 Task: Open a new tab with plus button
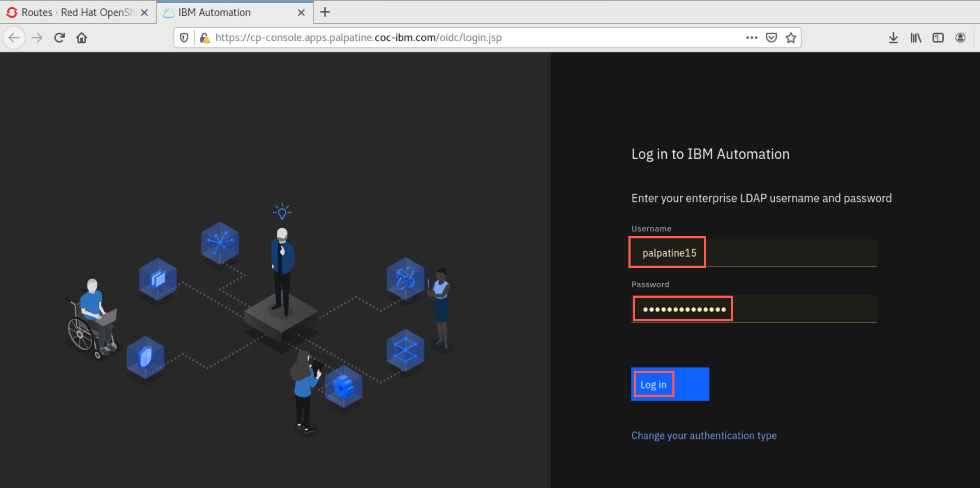(325, 12)
